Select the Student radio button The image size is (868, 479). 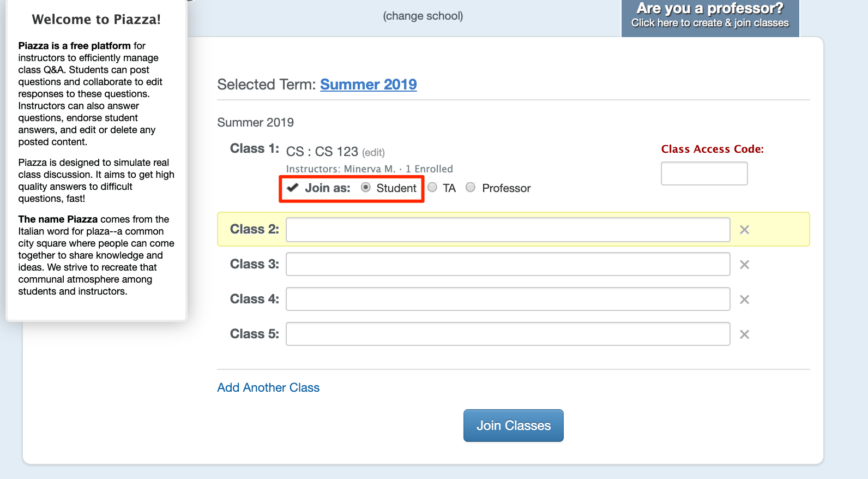(366, 188)
